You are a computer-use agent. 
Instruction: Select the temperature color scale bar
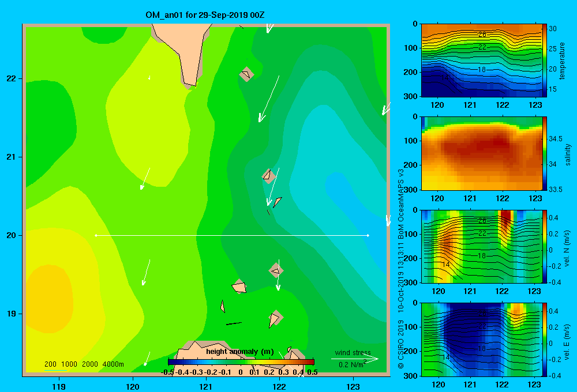point(545,61)
